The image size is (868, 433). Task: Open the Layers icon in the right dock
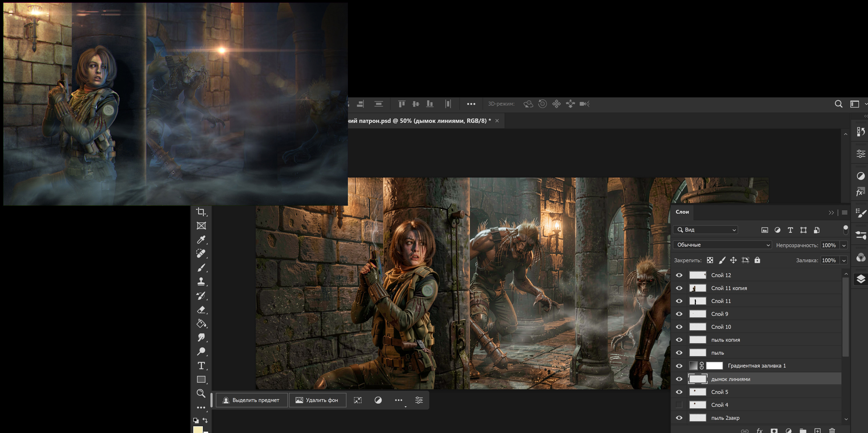coord(861,279)
